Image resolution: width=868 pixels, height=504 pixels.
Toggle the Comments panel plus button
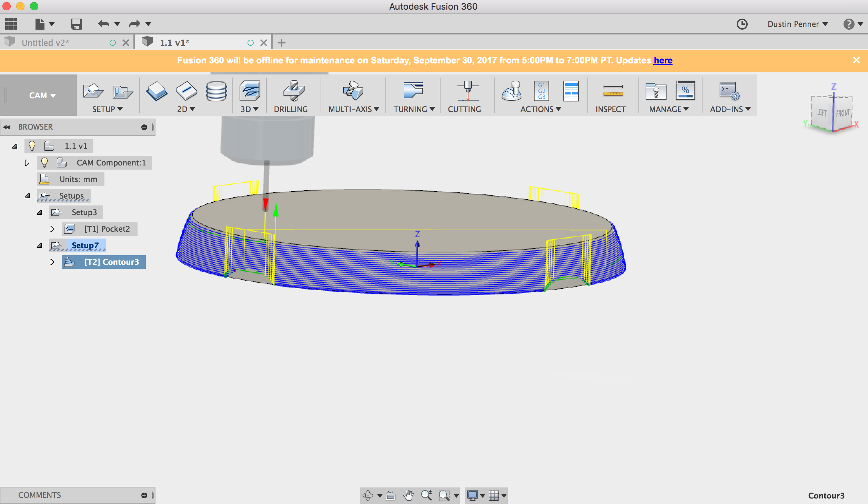pos(144,495)
